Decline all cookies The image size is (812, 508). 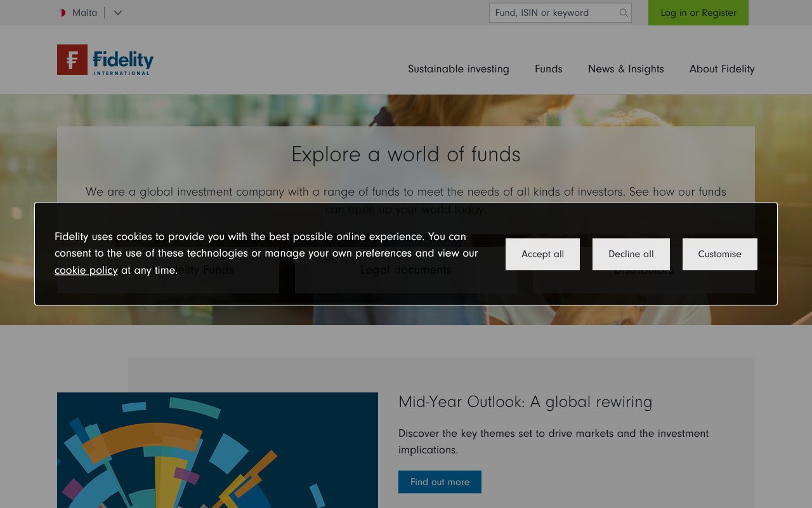tap(631, 253)
